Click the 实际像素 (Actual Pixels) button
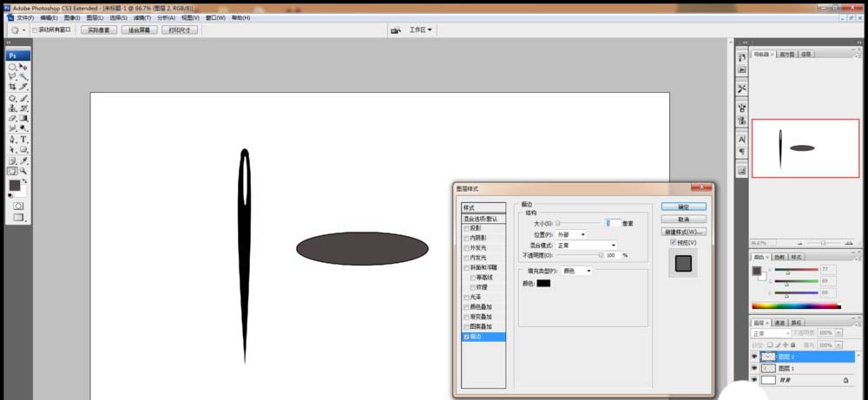This screenshot has height=400, width=868. (99, 30)
